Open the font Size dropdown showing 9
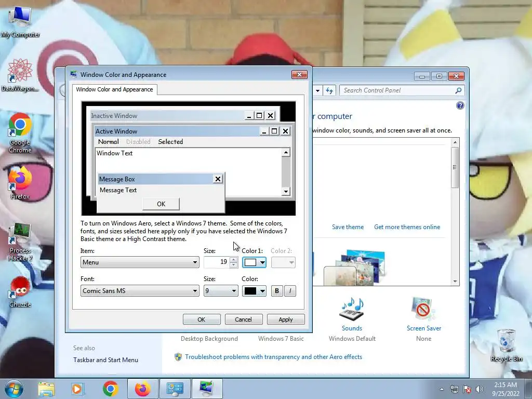The image size is (532, 399). (220, 291)
